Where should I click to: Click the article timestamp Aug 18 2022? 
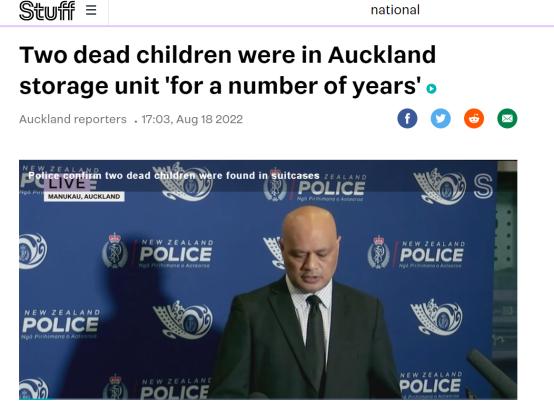coord(192,119)
